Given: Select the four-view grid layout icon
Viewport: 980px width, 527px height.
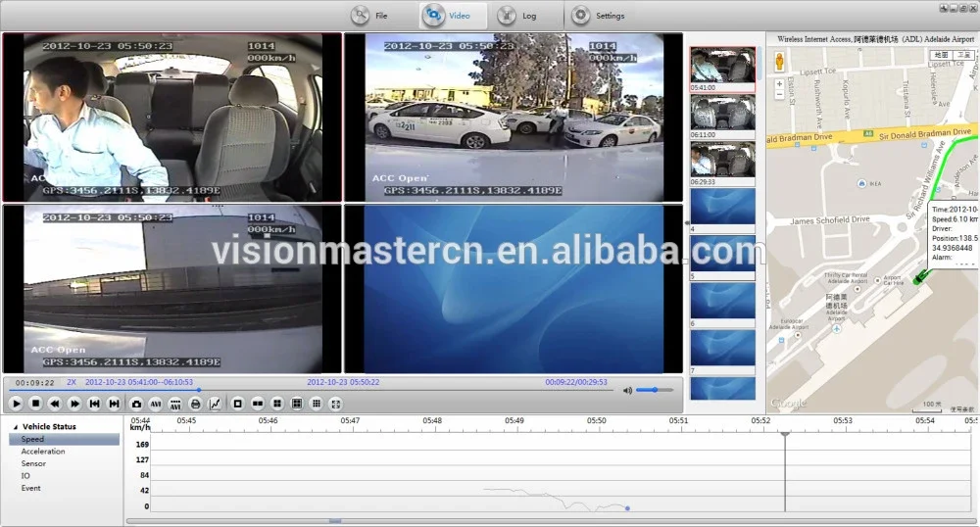Looking at the screenshot, I should click(x=277, y=403).
